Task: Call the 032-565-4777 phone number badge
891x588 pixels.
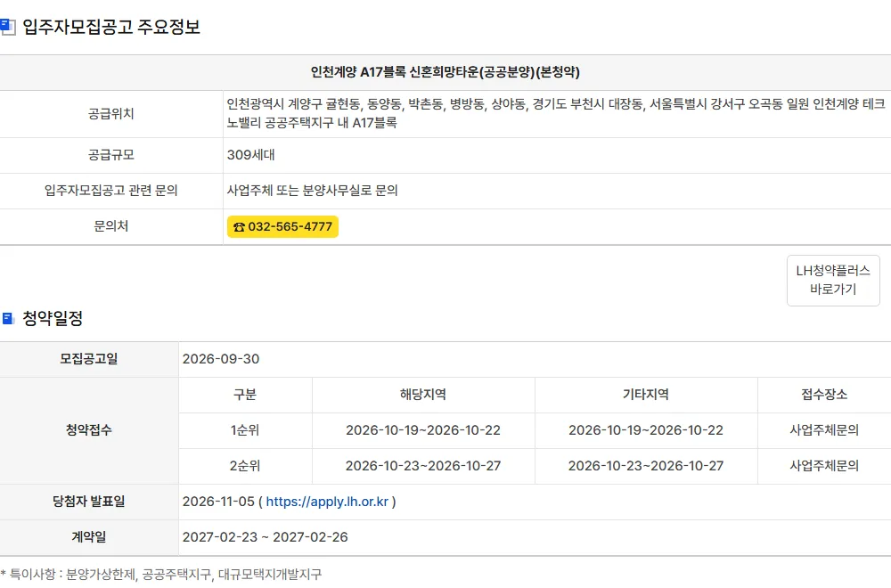Action: (282, 226)
